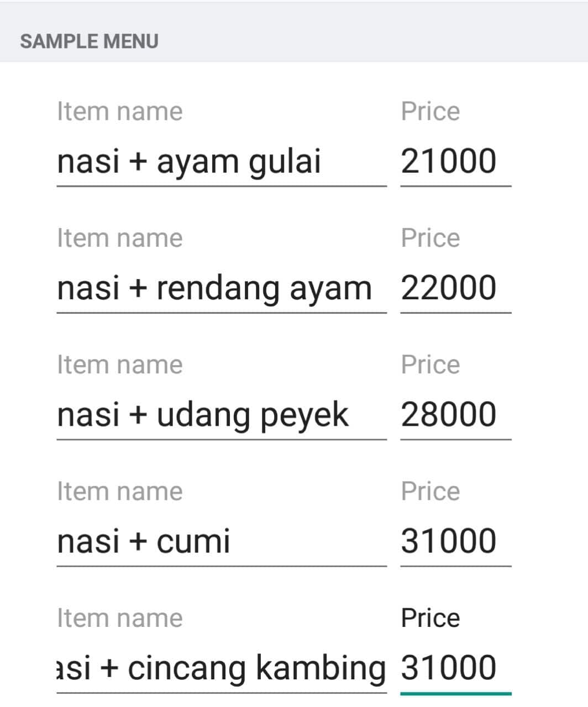Screen dimensions: 588x707
Task: Click price field for cincang kambing
Action: [x=455, y=668]
